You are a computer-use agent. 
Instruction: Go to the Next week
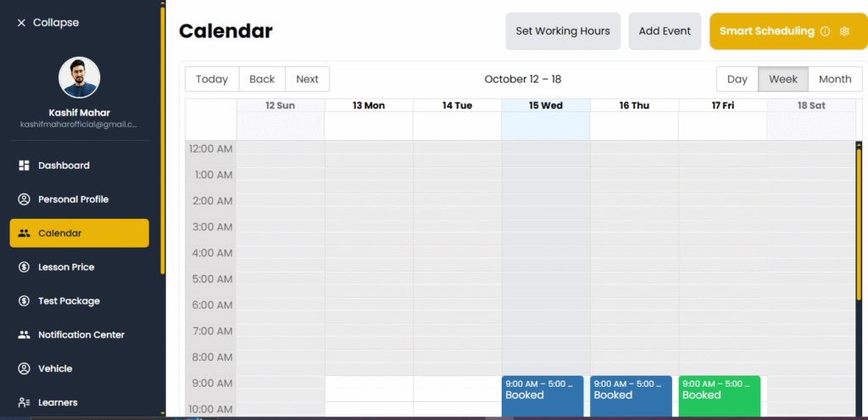point(307,79)
